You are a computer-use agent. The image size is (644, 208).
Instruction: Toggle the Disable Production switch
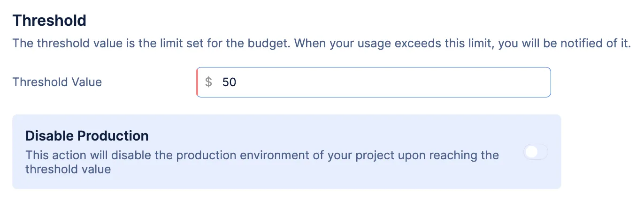tap(536, 152)
